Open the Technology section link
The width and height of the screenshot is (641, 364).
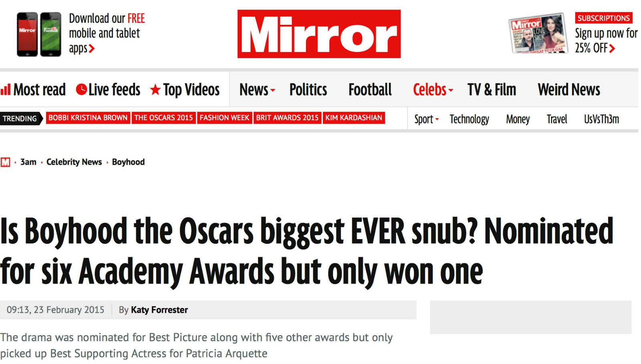469,119
